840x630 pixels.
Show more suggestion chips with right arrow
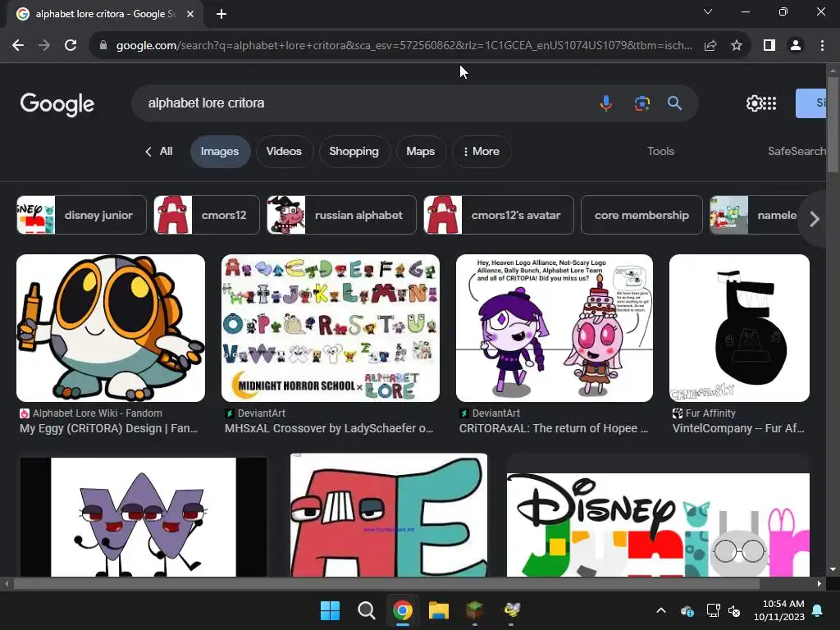(x=815, y=218)
